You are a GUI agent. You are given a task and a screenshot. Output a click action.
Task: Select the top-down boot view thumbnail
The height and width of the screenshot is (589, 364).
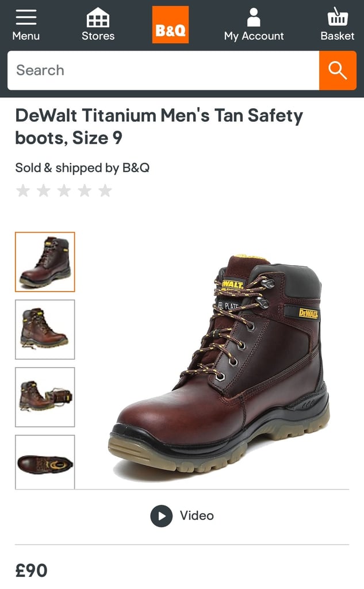click(x=45, y=462)
